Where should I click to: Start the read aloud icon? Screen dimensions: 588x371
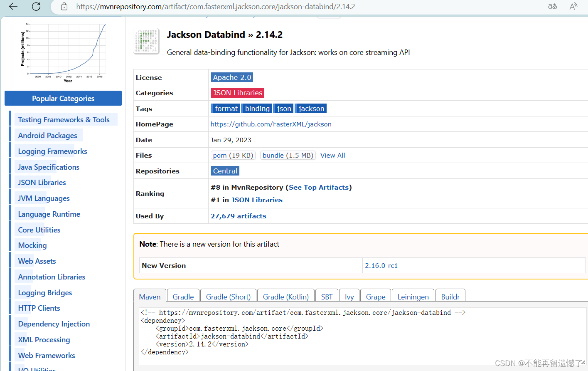click(x=573, y=6)
